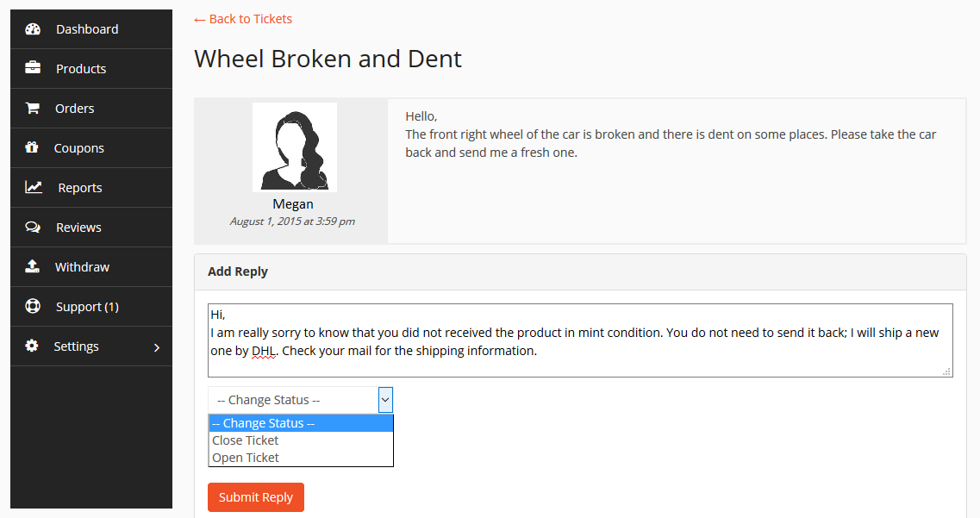Click the Withdraw upload icon
The width and height of the screenshot is (980, 518).
point(32,266)
